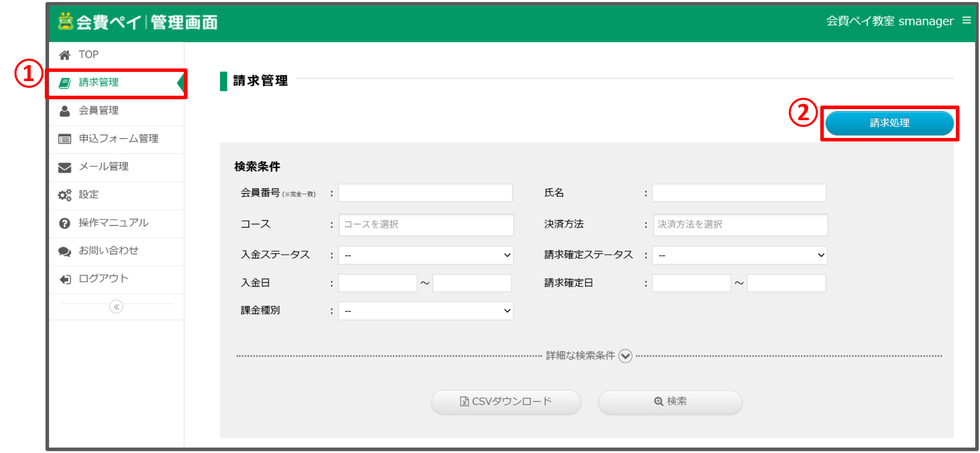Click the CSVダウンロード button
This screenshot has height=453, width=980.
506,401
